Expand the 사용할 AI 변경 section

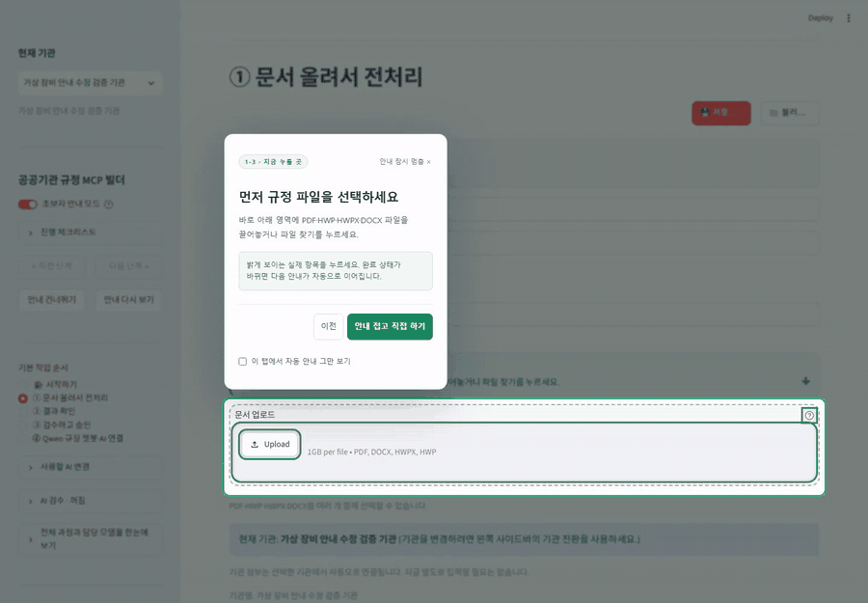click(x=90, y=467)
